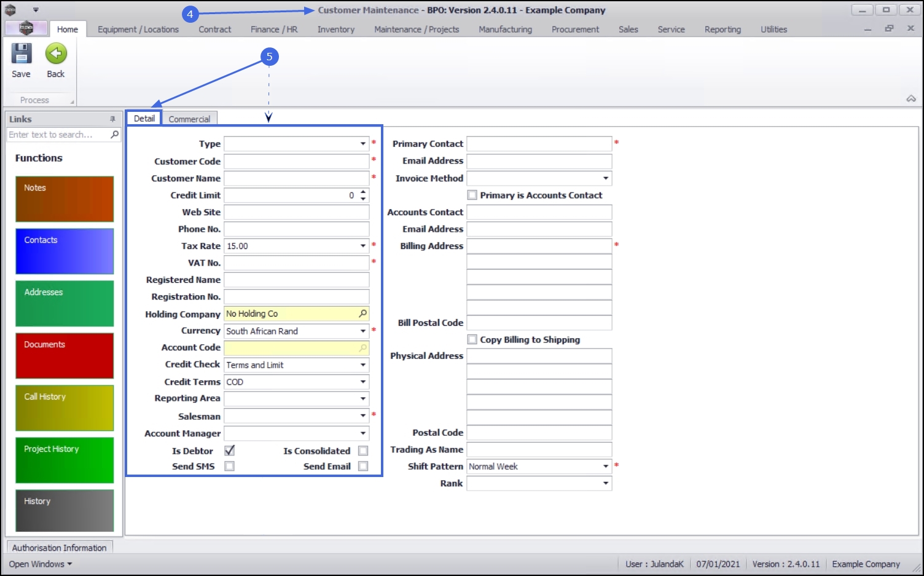Open the Open Windows menu
Image resolution: width=924 pixels, height=576 pixels.
[x=41, y=564]
